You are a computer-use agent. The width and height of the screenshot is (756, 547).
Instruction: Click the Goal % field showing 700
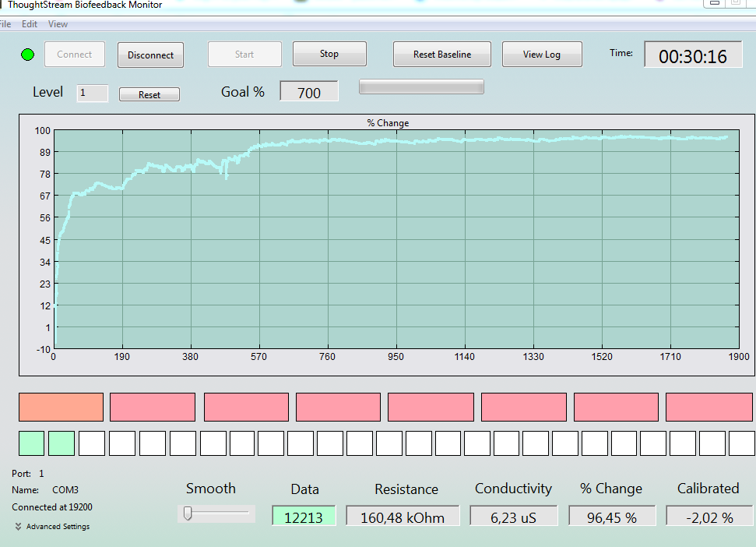point(309,91)
